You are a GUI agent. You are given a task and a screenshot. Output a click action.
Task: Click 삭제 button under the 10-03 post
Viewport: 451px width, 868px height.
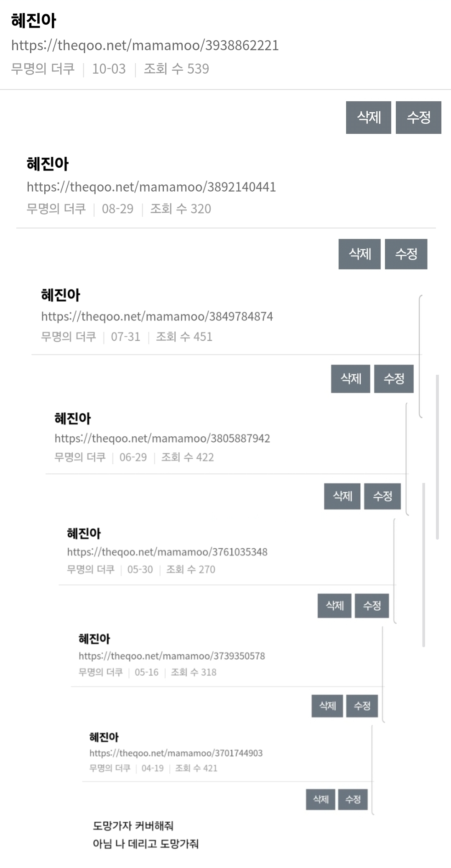pyautogui.click(x=368, y=118)
